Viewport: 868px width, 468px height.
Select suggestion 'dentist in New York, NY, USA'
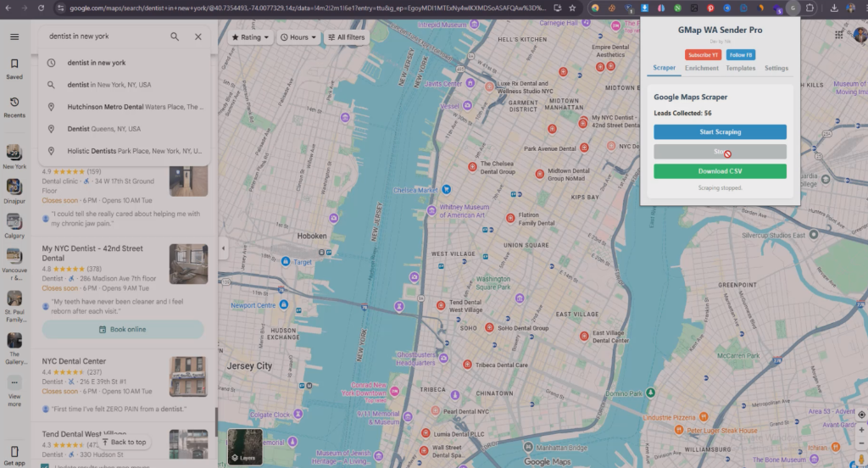pos(125,85)
